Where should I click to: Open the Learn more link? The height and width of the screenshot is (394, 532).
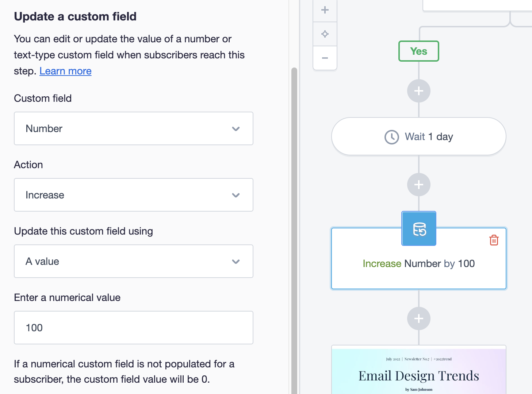[65, 71]
